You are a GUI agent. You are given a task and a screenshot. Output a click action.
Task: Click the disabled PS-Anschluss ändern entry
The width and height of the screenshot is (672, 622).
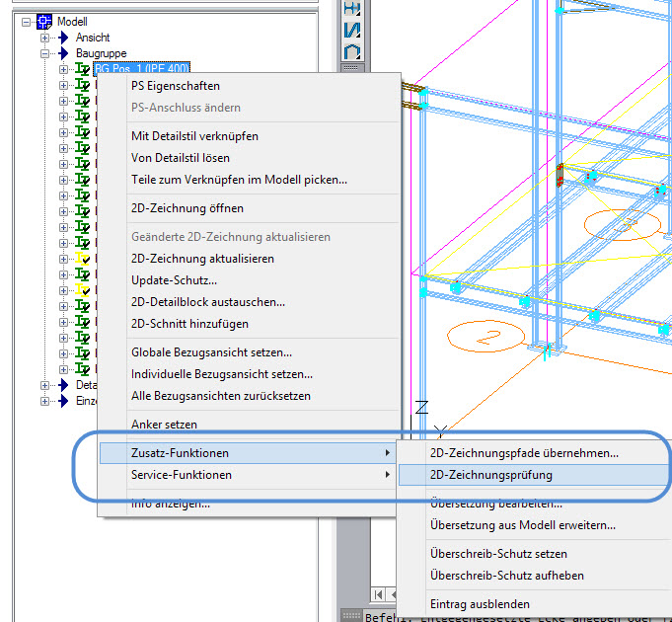[249, 108]
